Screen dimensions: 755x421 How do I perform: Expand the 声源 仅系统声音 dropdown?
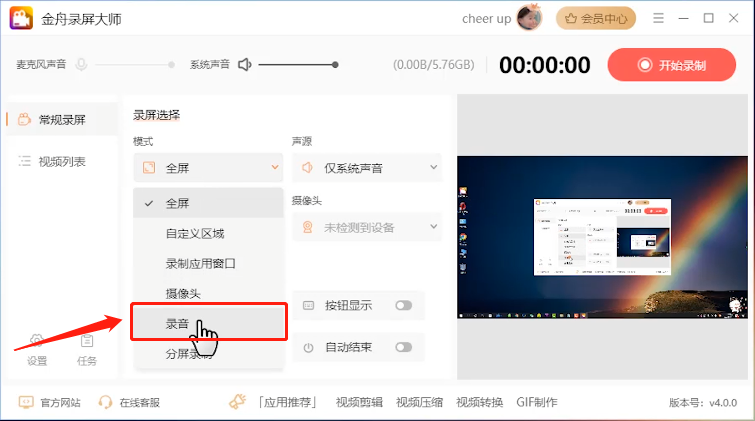367,168
